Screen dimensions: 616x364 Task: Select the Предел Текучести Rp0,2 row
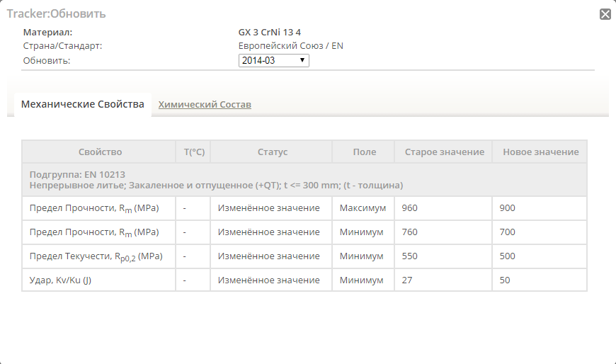304,256
